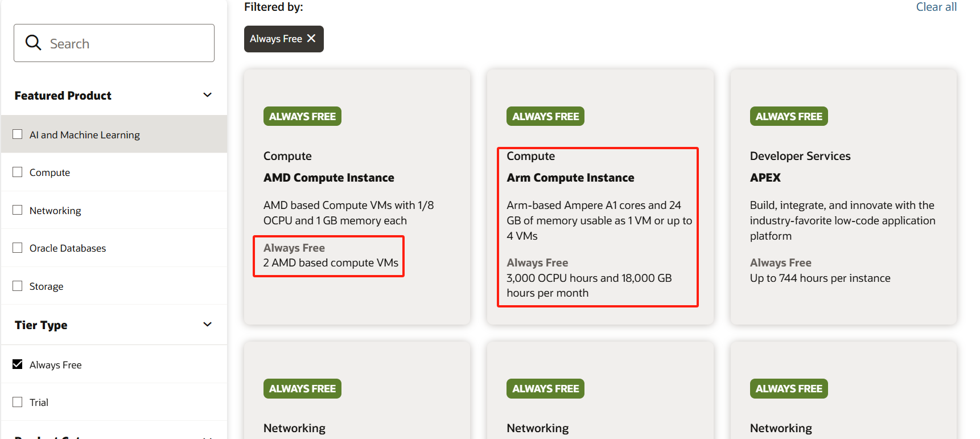The width and height of the screenshot is (980, 439).
Task: Open the Arm Compute Instance card
Action: tap(570, 178)
